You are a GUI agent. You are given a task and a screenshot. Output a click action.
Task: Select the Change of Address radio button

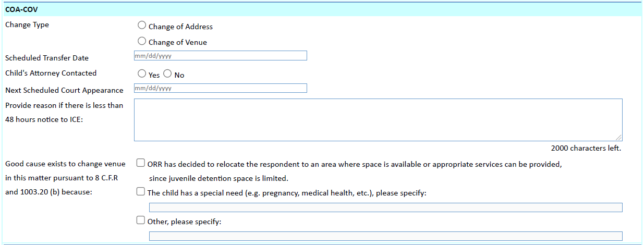pos(142,25)
